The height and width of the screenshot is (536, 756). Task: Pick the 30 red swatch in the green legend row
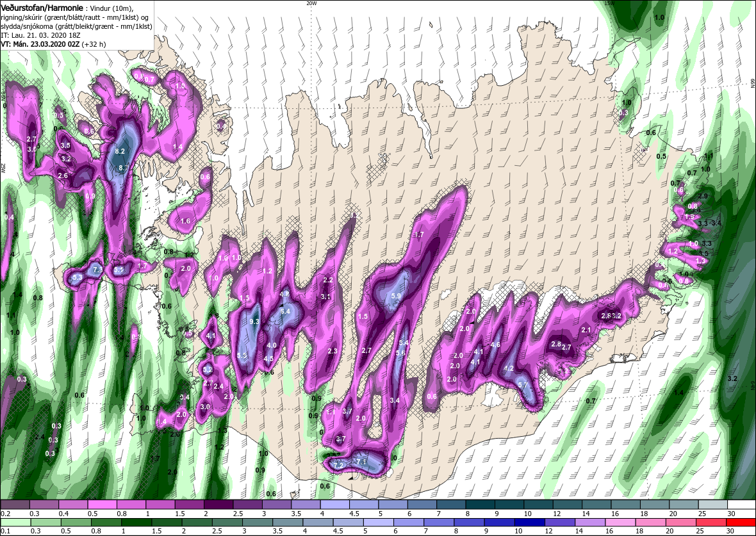coord(741,523)
